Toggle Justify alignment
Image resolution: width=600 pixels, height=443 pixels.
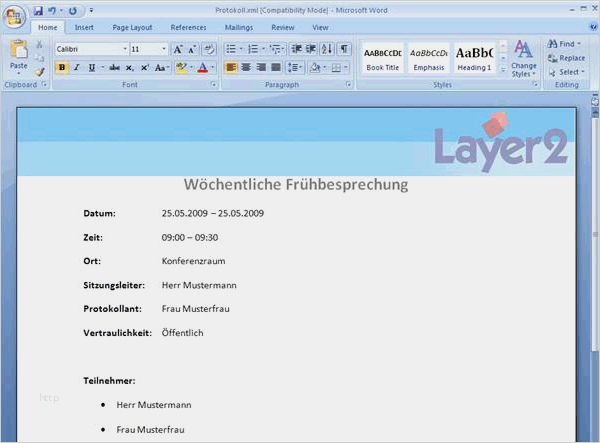click(x=276, y=68)
